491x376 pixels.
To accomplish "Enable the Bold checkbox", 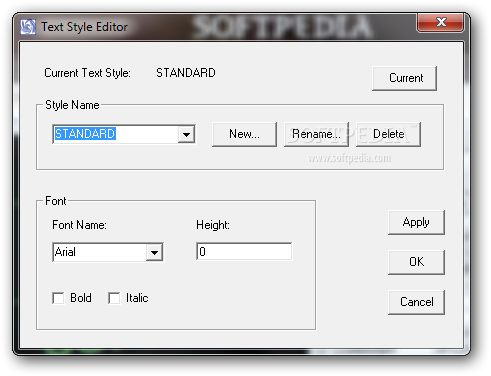I will [58, 298].
